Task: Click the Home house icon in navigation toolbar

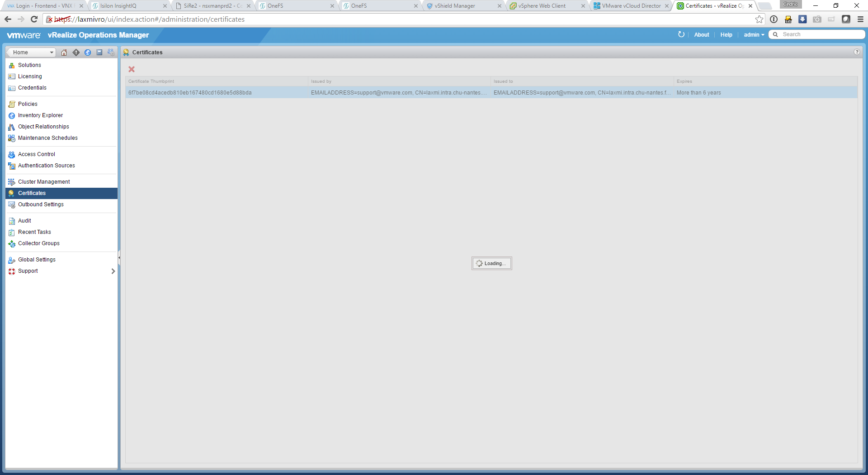Action: click(64, 52)
